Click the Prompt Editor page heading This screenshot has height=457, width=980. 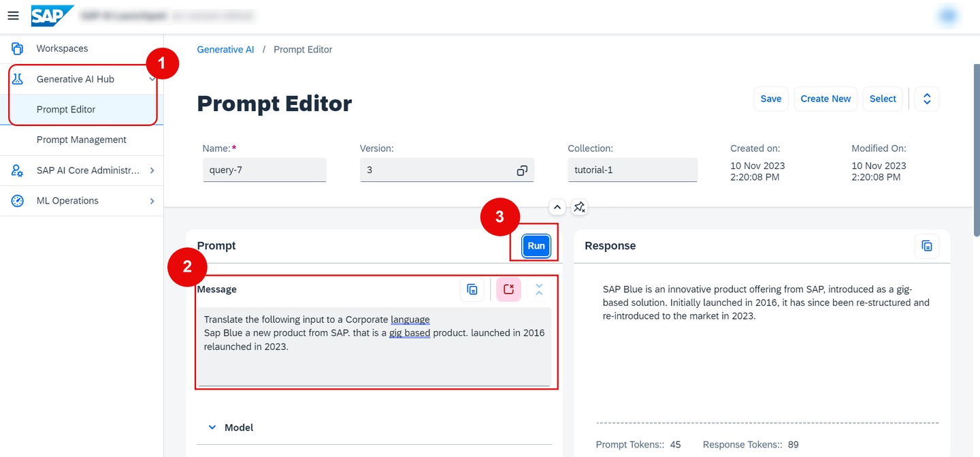point(274,104)
